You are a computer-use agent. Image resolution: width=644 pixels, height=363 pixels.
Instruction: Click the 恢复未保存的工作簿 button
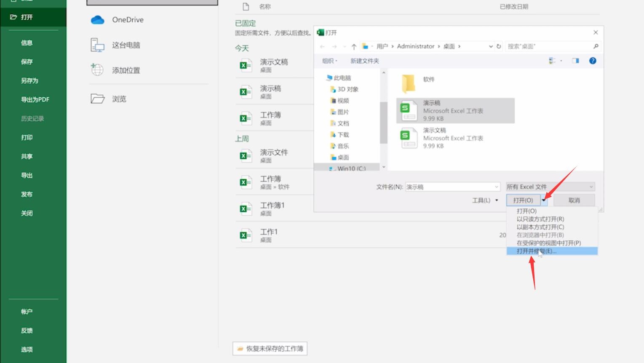[x=270, y=349]
